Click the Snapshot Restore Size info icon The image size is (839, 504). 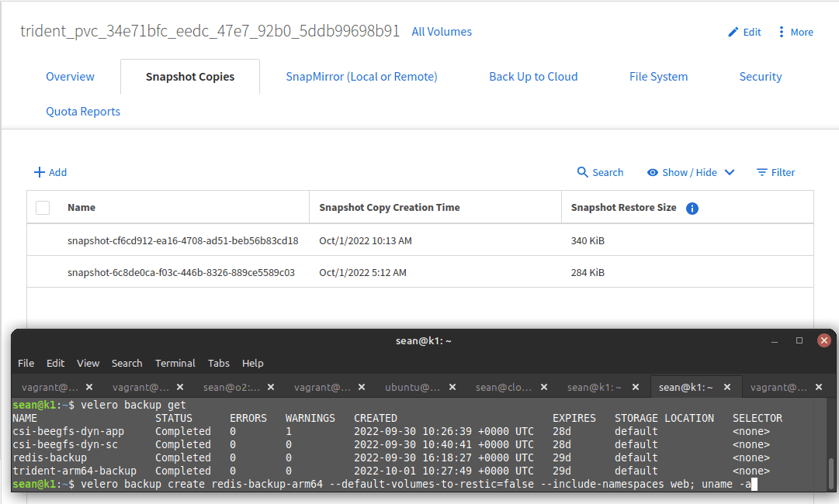(x=692, y=209)
